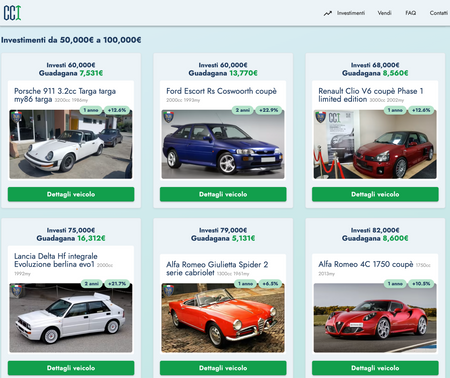Viewport: 450px width, 378px height.
Task: Open the Contatti menu item
Action: (x=439, y=13)
